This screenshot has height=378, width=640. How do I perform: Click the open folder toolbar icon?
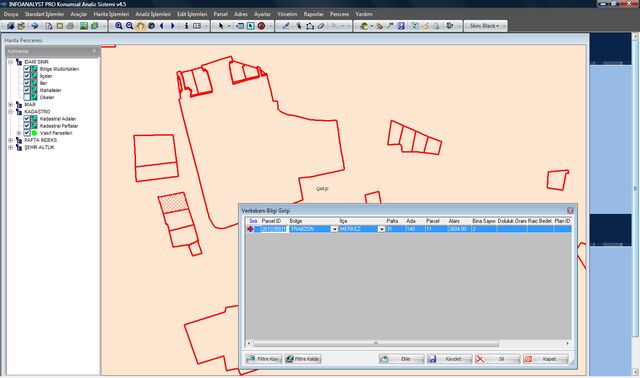click(21, 26)
